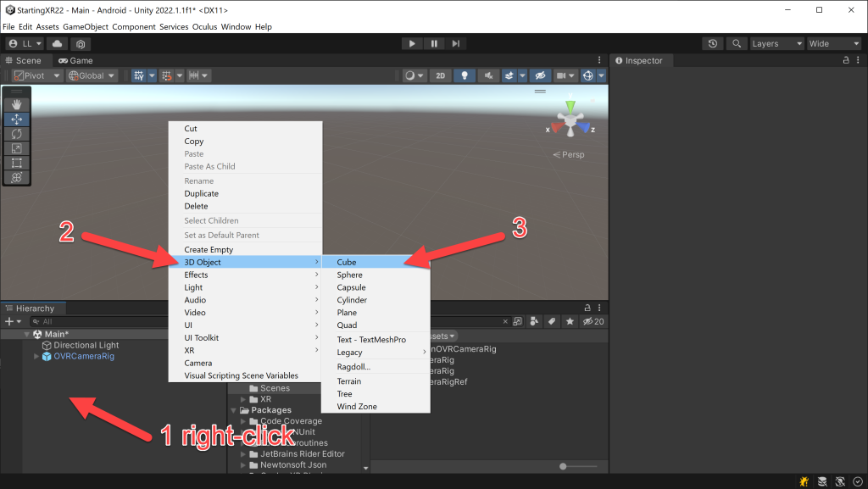Open the draw mode shading dropdown

point(414,75)
